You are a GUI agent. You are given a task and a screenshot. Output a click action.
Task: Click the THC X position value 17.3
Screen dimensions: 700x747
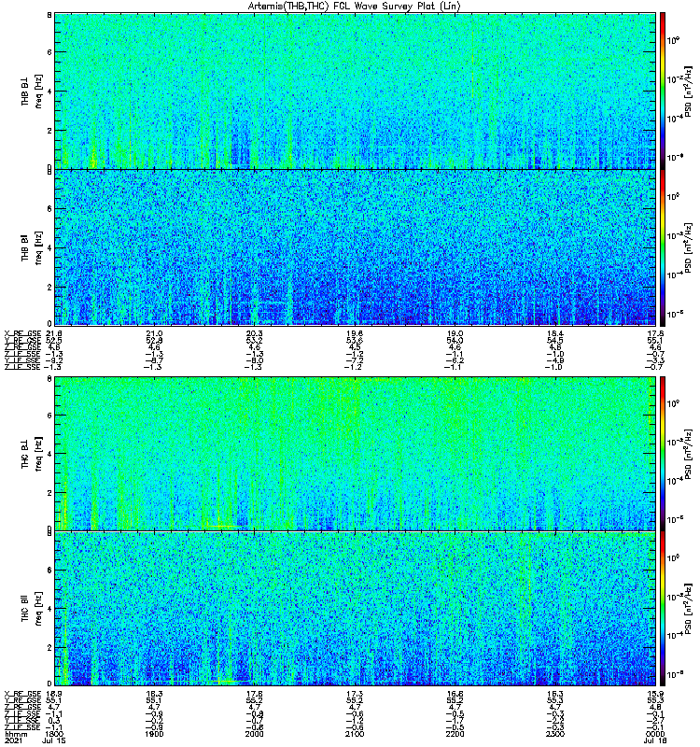click(355, 694)
